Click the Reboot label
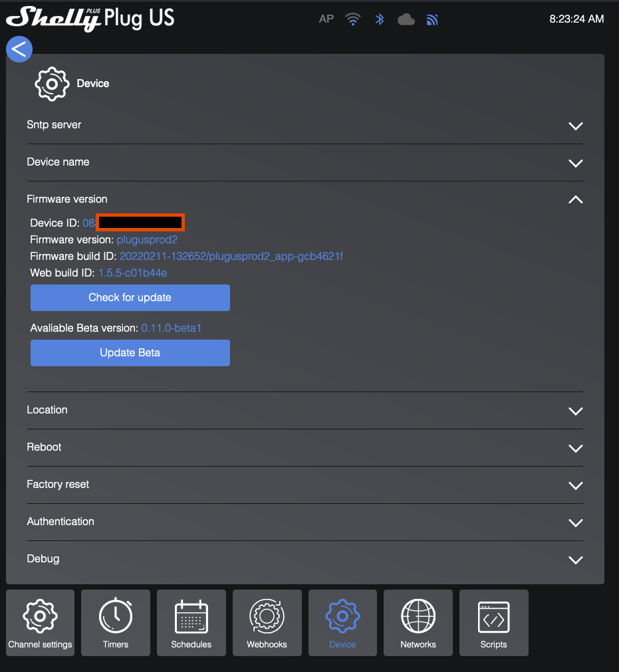The width and height of the screenshot is (619, 672). 44,447
